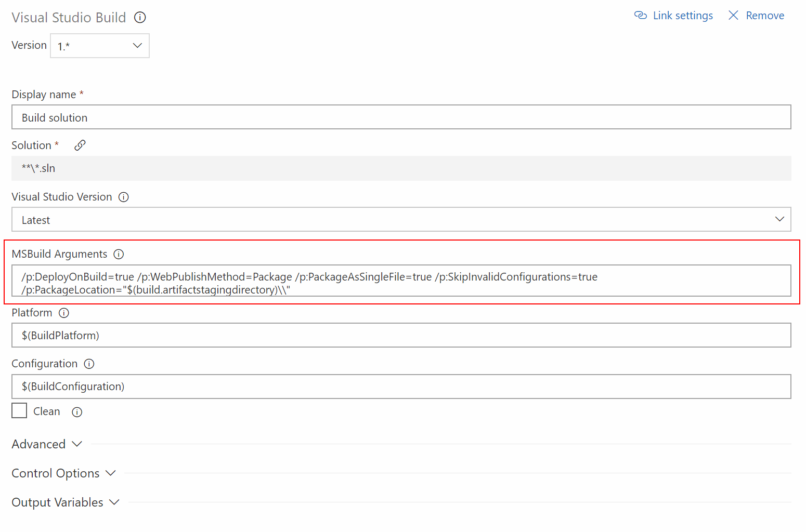Enable the Clean checkbox

coord(19,410)
